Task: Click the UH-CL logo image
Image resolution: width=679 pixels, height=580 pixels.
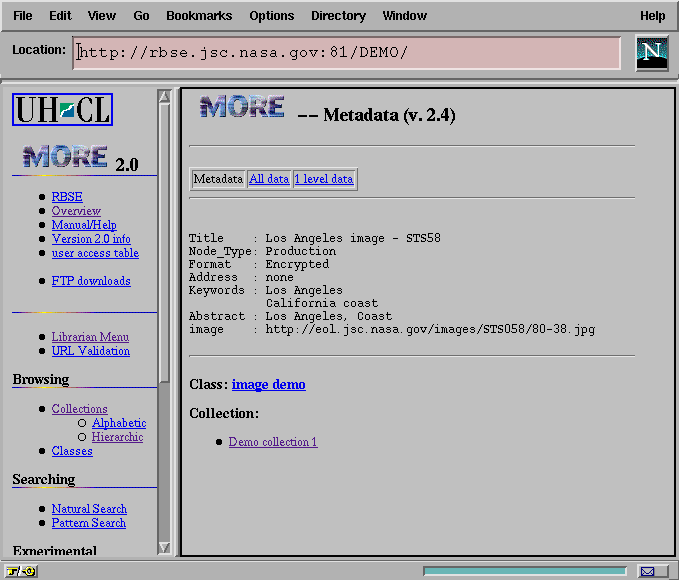Action: coord(62,109)
